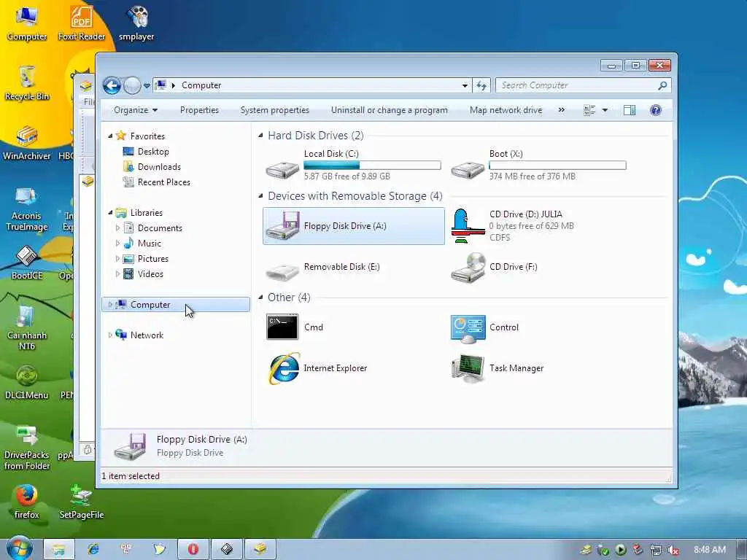Expand the Documents library node
The width and height of the screenshot is (747, 560).
117,228
